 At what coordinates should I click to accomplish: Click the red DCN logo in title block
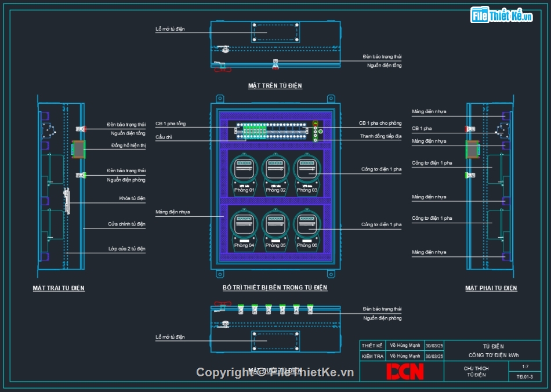pos(405,372)
